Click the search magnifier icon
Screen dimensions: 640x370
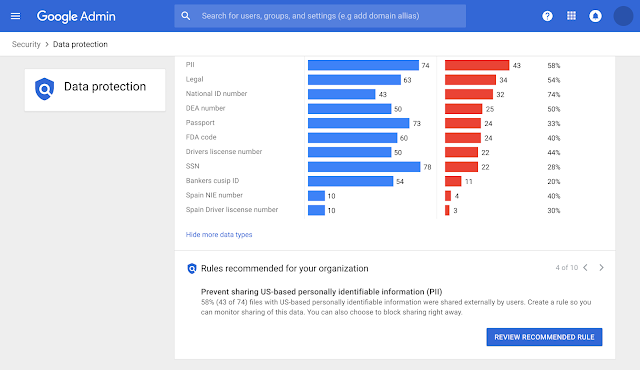point(186,16)
